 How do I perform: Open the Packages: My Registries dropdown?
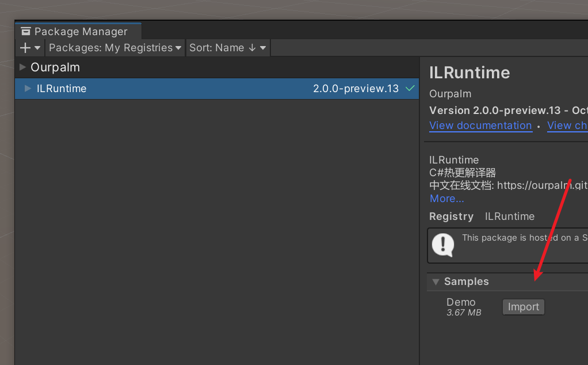coord(115,48)
